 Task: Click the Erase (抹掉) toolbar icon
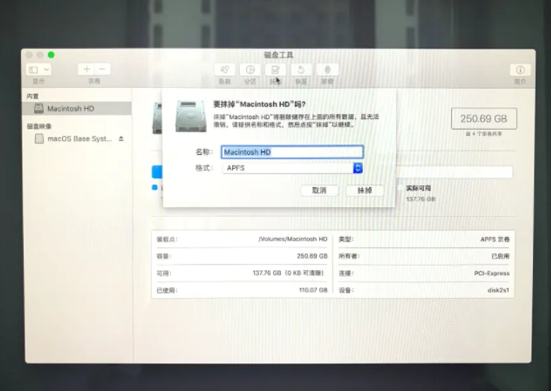[276, 70]
